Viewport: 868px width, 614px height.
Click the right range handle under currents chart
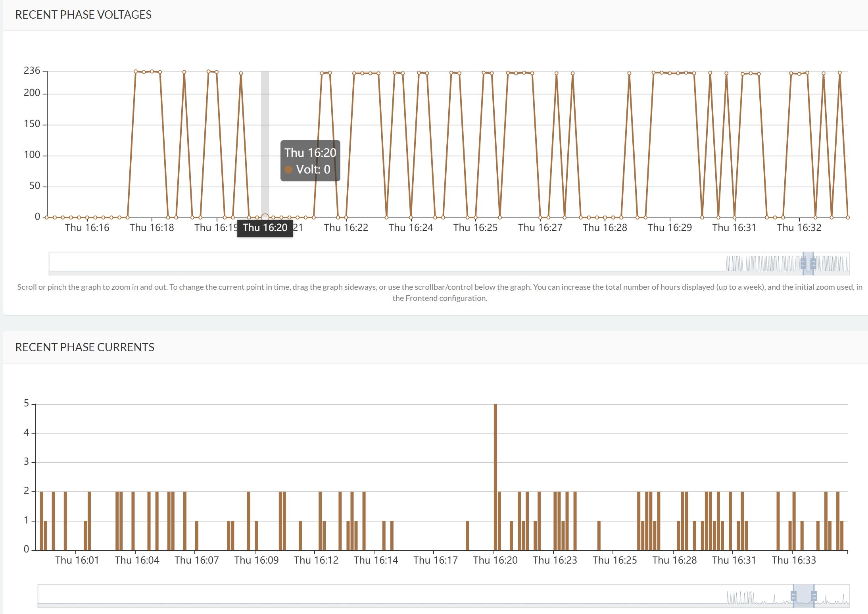814,596
